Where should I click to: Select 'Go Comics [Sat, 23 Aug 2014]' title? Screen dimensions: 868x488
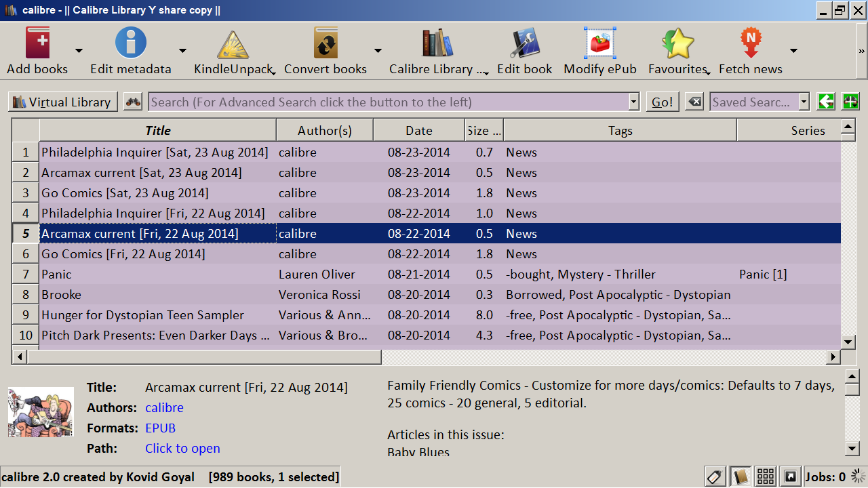125,193
